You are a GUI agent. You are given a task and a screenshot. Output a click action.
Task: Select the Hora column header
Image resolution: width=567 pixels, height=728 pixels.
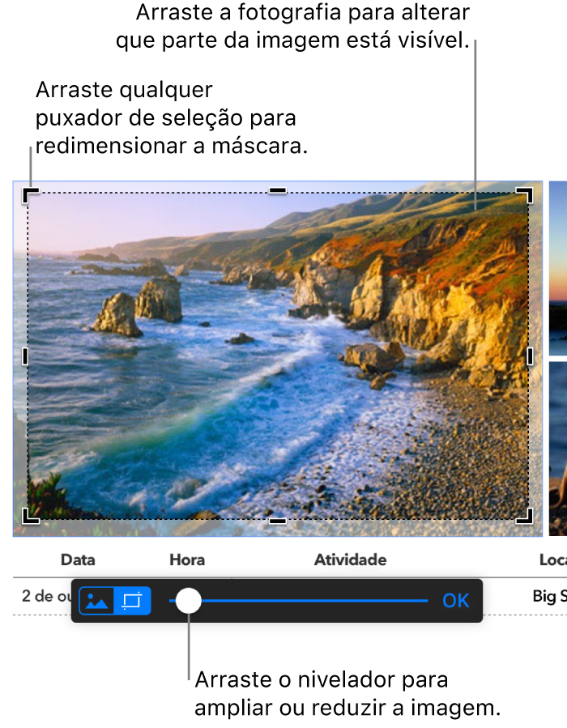pos(187,560)
